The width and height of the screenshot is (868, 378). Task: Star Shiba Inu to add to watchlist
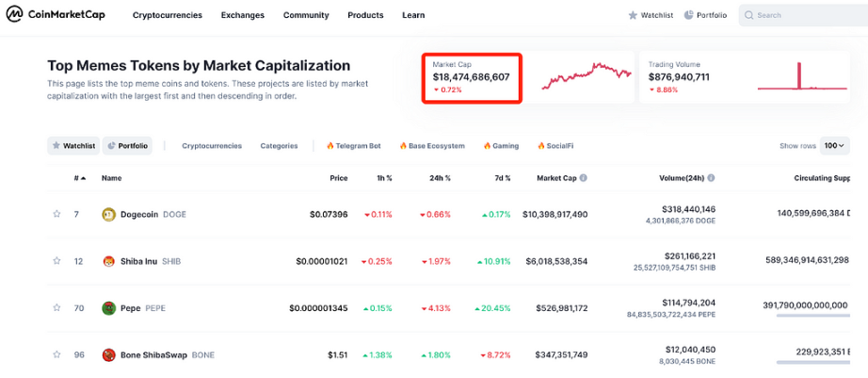56,261
